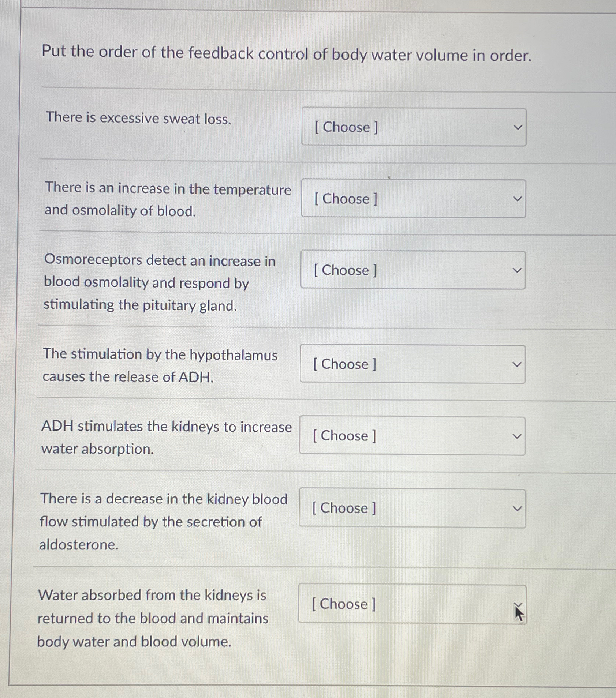This screenshot has height=698, width=616.
Task: Open dropdown for ADH stimulates kidneys statement
Action: (412, 436)
